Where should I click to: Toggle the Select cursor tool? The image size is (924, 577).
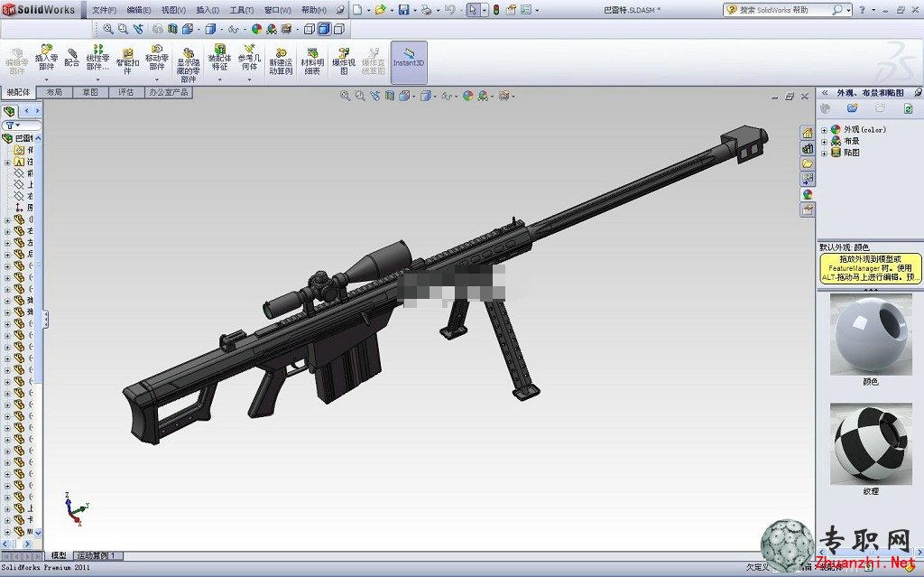pyautogui.click(x=473, y=10)
